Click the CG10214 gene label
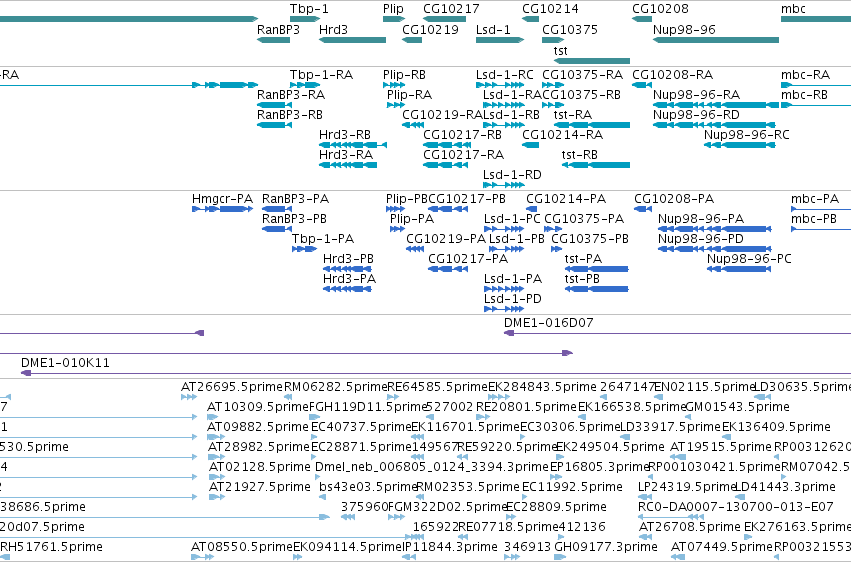 click(550, 9)
